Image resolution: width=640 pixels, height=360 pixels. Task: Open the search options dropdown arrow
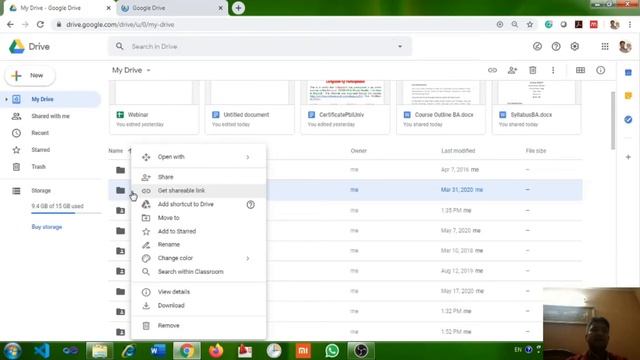click(x=400, y=47)
